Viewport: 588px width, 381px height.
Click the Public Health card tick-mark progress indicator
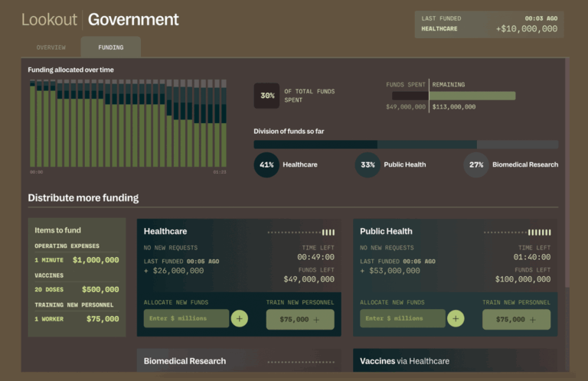pyautogui.click(x=518, y=232)
